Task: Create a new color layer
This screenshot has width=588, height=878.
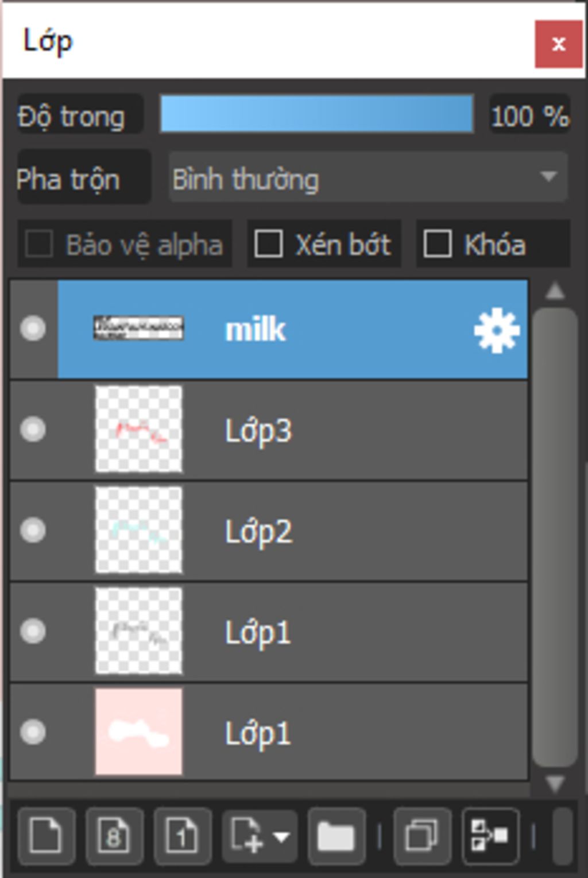Action: (x=46, y=836)
